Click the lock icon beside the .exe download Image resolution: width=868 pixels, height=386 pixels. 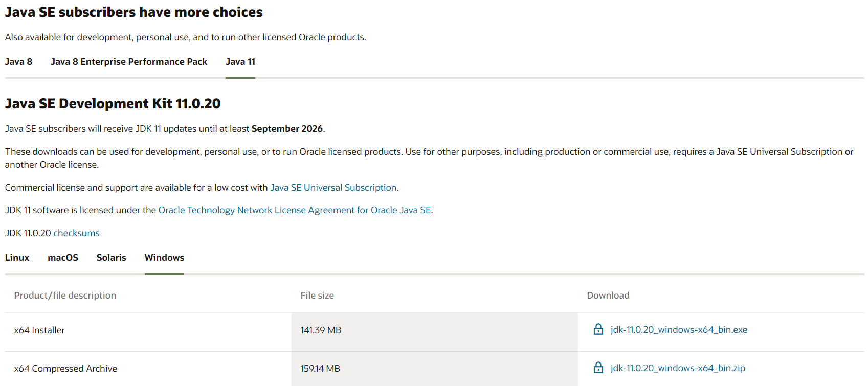(598, 329)
